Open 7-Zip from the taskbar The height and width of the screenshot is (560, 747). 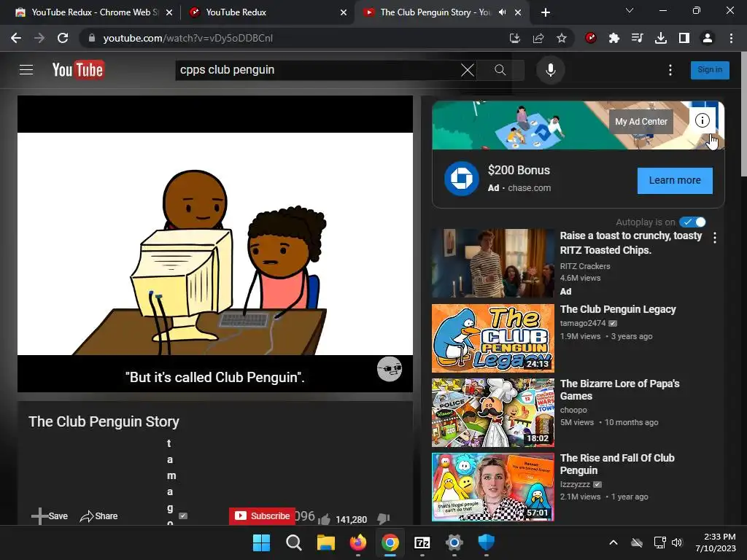coord(422,542)
